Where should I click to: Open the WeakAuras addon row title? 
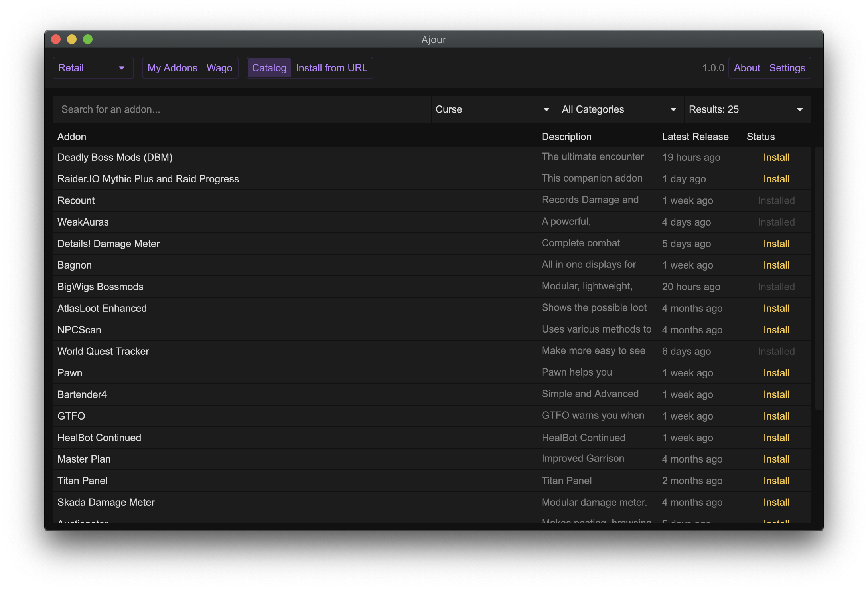point(83,222)
